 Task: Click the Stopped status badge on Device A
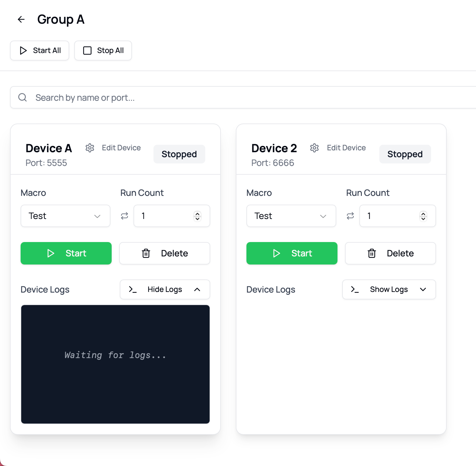(179, 154)
